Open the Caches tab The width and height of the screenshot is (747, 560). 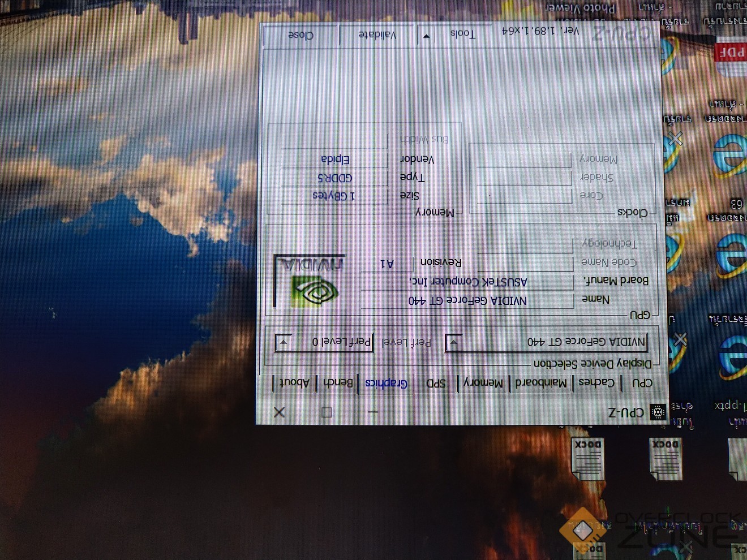[x=597, y=383]
